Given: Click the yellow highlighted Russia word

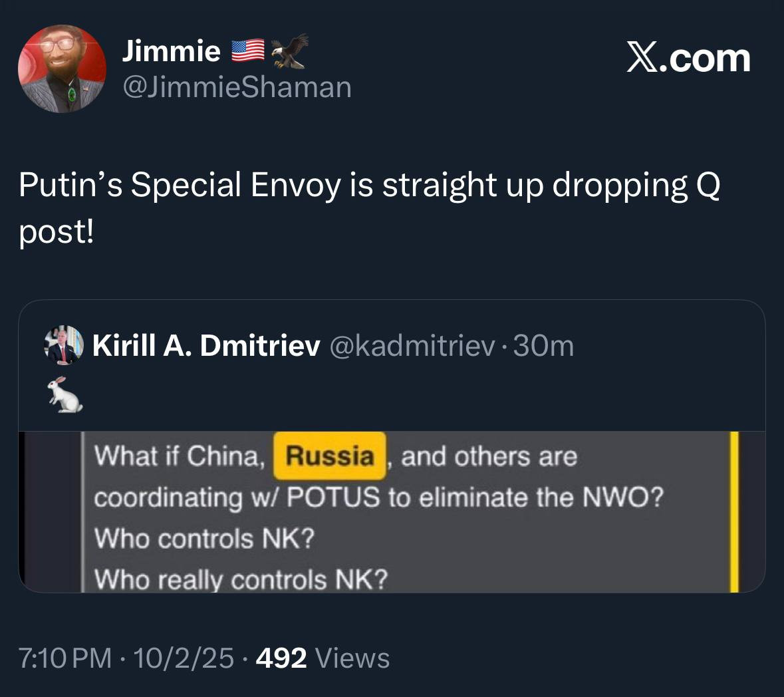Looking at the screenshot, I should 330,456.
